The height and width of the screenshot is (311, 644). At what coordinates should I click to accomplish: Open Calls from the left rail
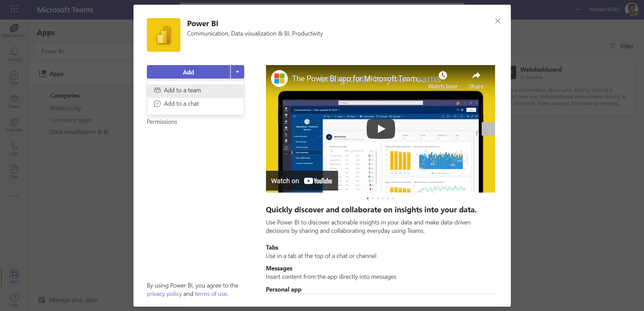coord(14,148)
